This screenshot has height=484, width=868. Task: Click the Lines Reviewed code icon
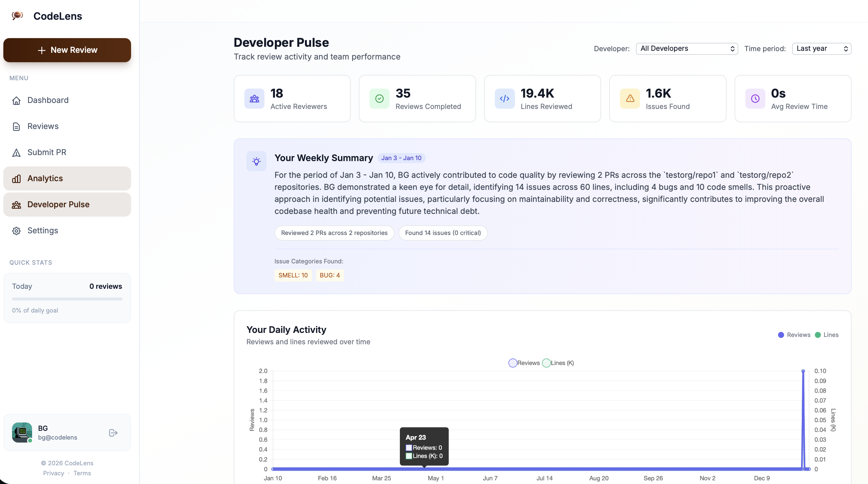[504, 98]
